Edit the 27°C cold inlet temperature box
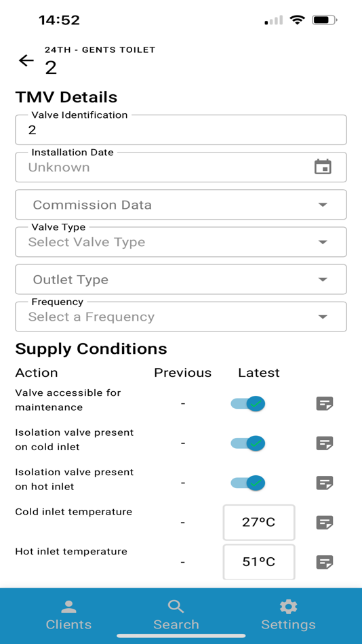Screen dimensions: 362x644 [259, 523]
